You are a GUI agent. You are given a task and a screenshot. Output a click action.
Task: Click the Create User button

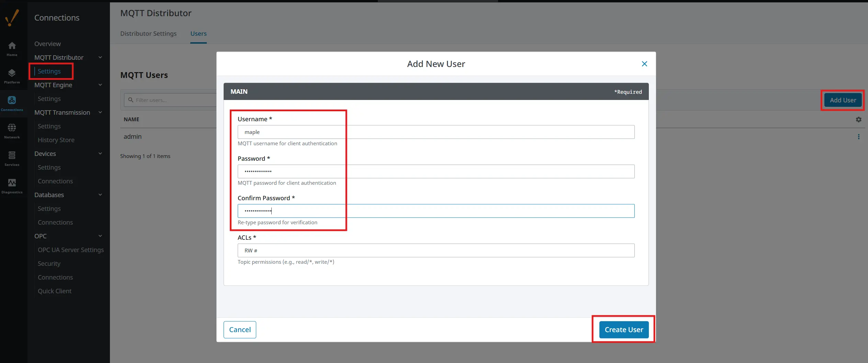[624, 329]
